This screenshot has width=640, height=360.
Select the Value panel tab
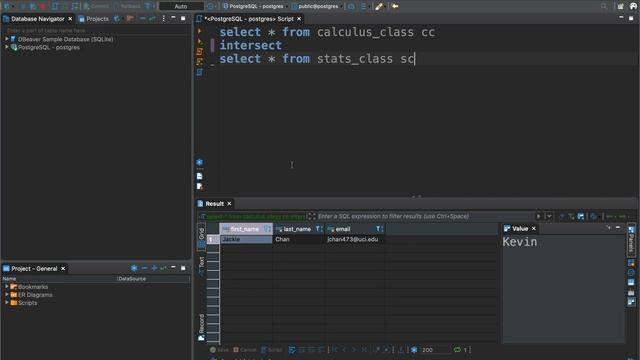coord(520,229)
